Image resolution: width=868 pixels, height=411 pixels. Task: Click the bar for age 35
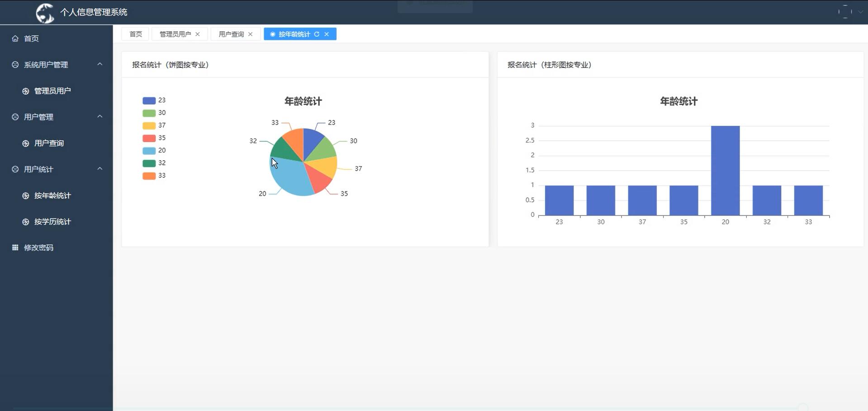pyautogui.click(x=684, y=200)
